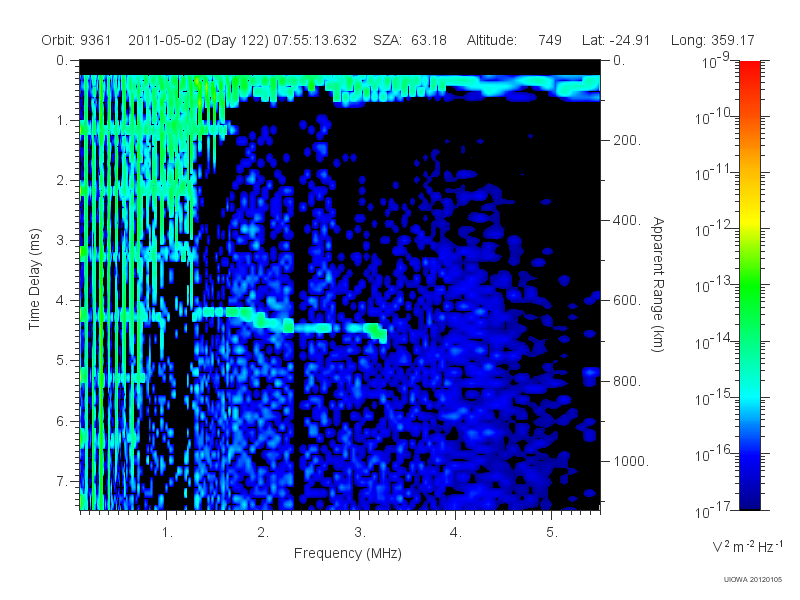Click the 'SZA: 63.18' value
This screenshot has width=800, height=600.
(410, 40)
